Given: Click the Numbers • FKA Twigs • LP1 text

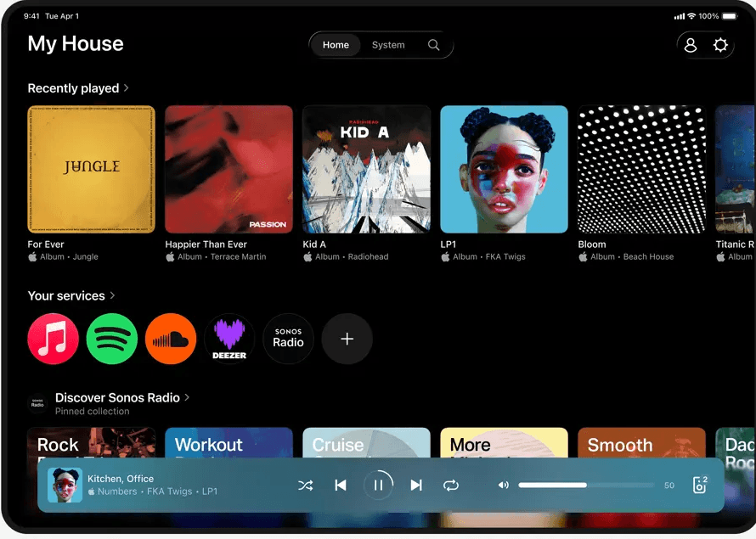Looking at the screenshot, I should [x=157, y=491].
